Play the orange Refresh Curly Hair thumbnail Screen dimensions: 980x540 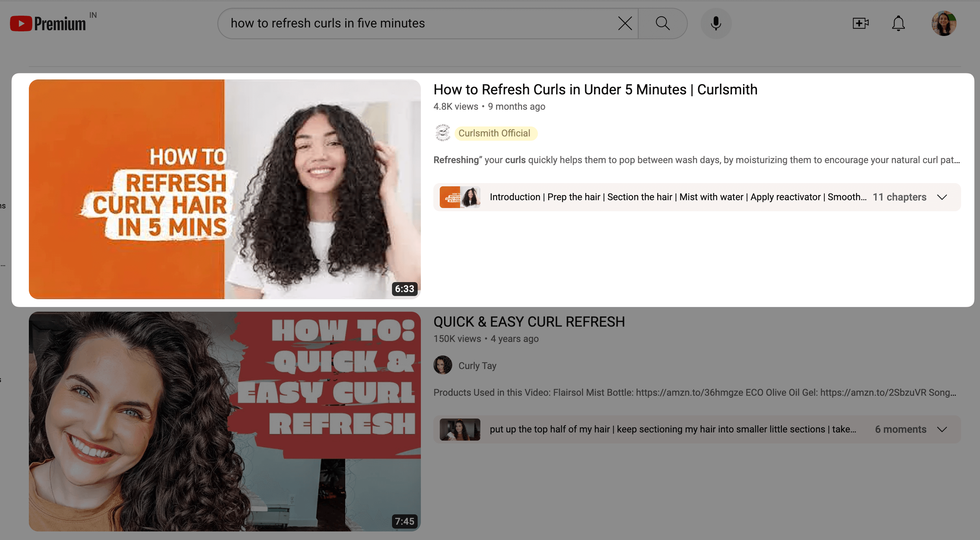[x=225, y=189]
